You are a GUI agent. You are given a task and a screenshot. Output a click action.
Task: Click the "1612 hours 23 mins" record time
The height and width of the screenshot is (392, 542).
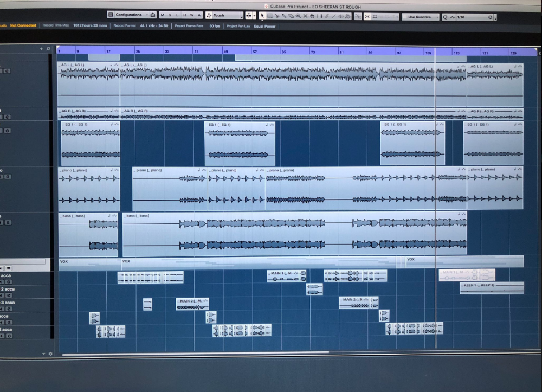click(90, 25)
